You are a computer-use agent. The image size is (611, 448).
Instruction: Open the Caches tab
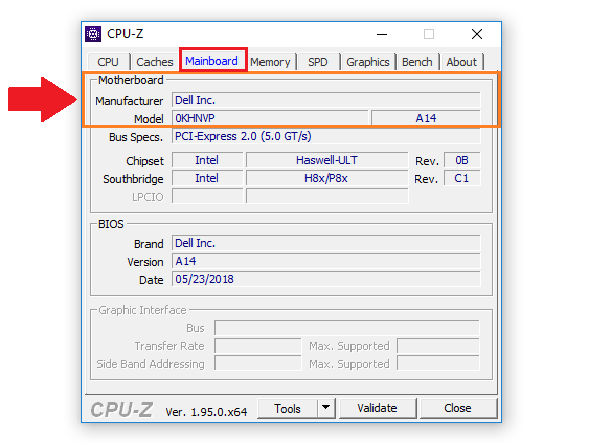(x=155, y=62)
